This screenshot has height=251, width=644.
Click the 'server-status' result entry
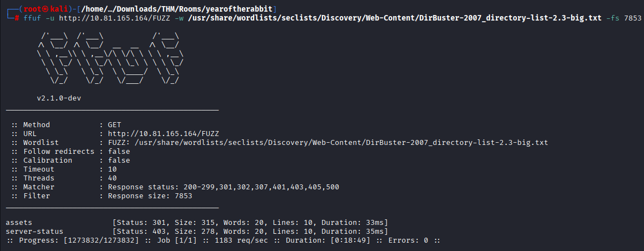[x=34, y=232]
